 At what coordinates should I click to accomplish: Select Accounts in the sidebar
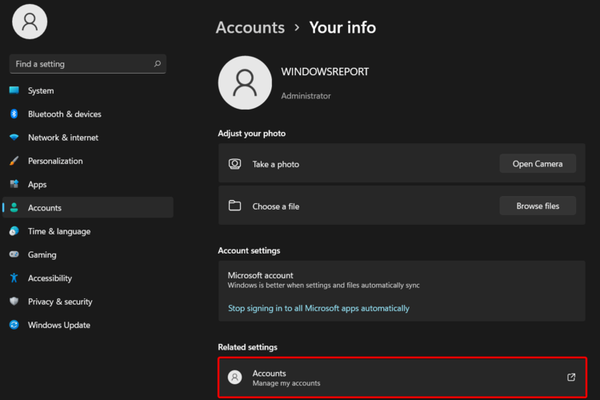tap(45, 208)
